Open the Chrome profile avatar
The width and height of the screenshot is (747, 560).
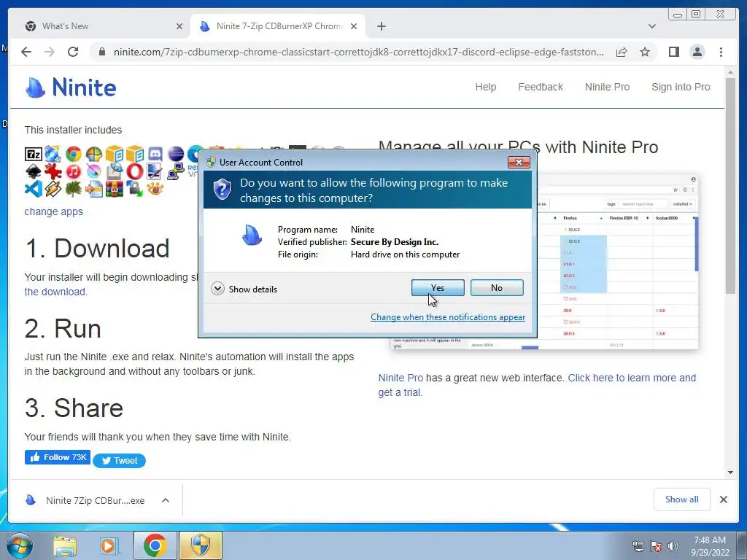click(697, 52)
